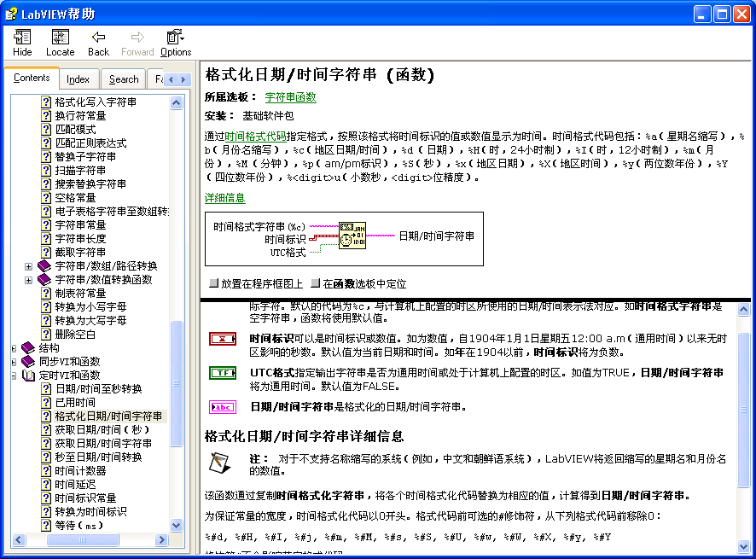Go Back using the toolbar arrow
Image resolution: width=756 pixels, height=559 pixels.
(x=99, y=43)
